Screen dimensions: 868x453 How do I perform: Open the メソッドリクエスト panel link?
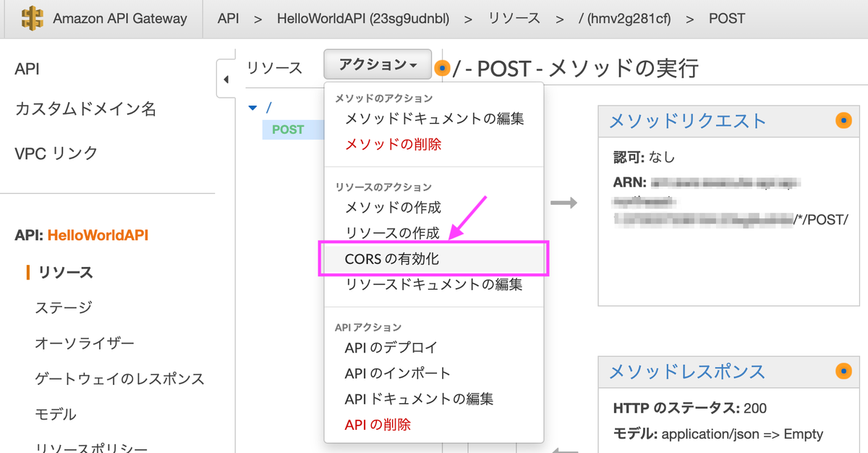[x=687, y=121]
